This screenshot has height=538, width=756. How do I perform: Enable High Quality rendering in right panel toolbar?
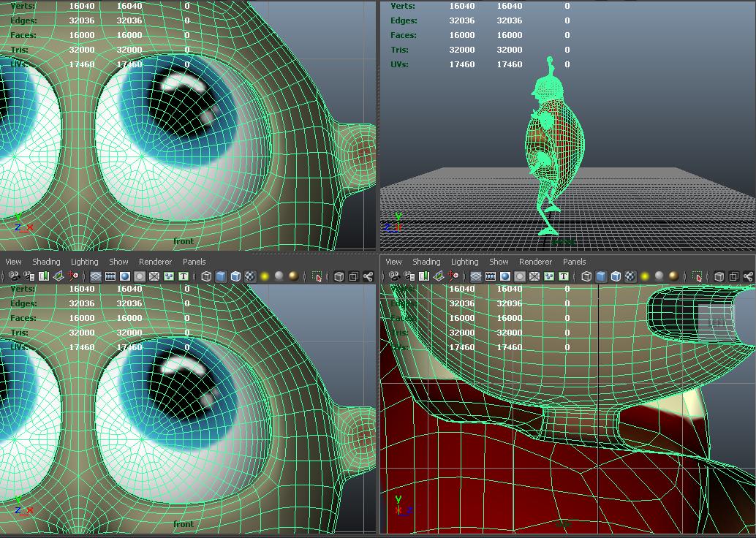click(x=673, y=276)
